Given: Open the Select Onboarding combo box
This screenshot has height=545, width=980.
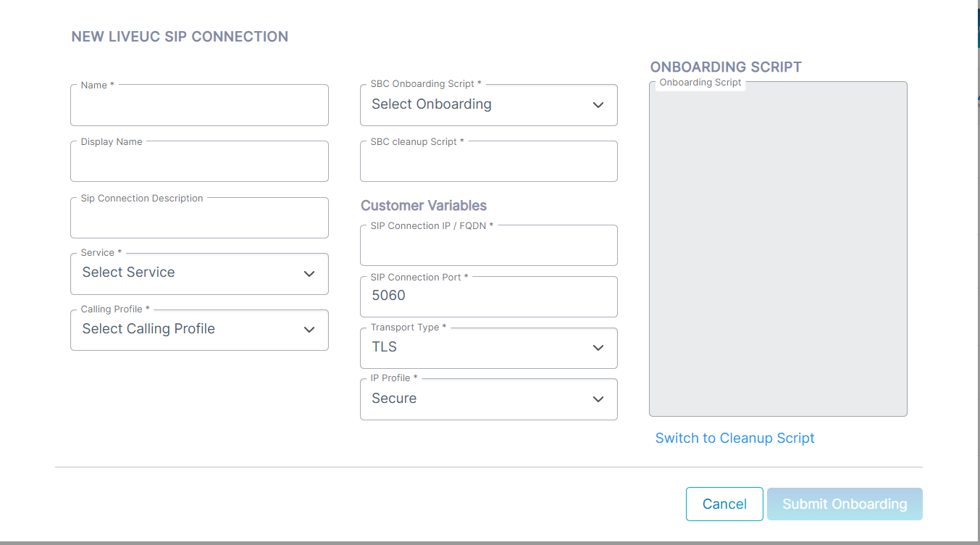Looking at the screenshot, I should [489, 105].
